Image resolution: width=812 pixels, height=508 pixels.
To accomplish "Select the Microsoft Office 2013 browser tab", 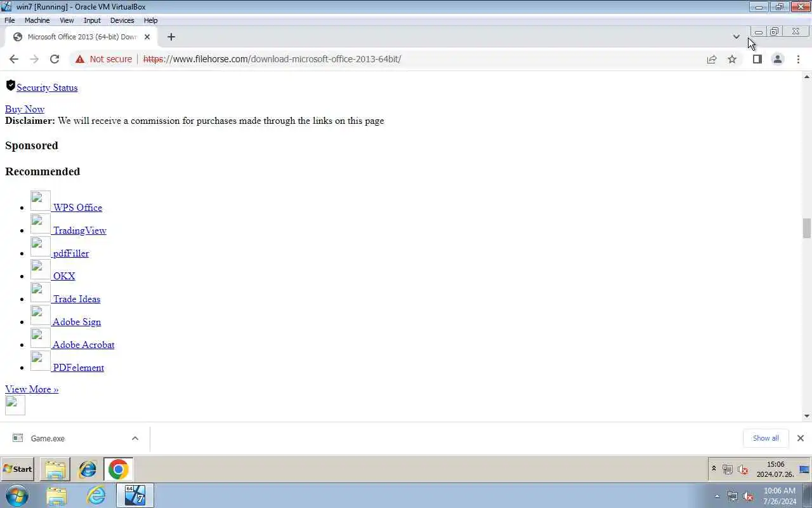I will 81,37.
